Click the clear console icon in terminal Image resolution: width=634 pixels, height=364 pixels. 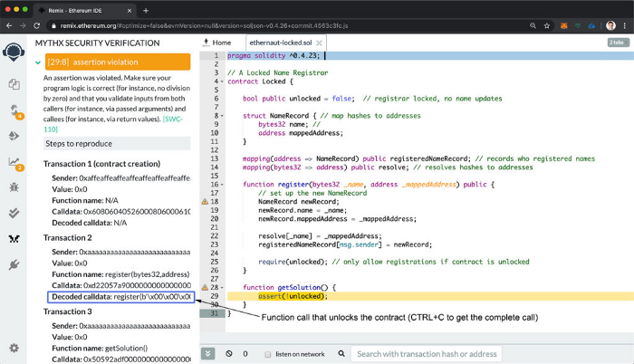pyautogui.click(x=229, y=354)
